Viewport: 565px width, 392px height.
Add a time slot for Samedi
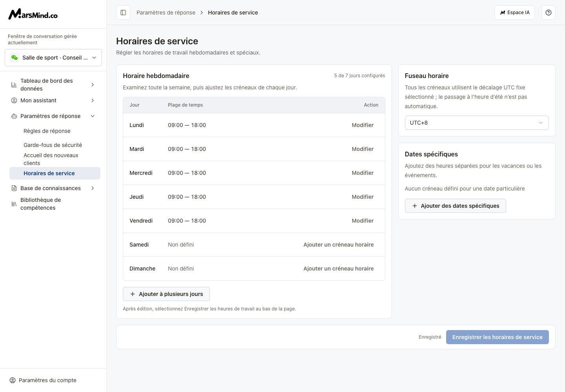click(x=339, y=245)
